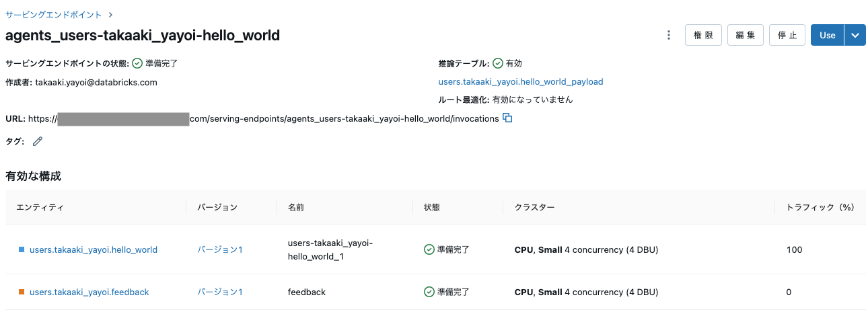Open バージョン1 link in feedback row

pyautogui.click(x=220, y=292)
